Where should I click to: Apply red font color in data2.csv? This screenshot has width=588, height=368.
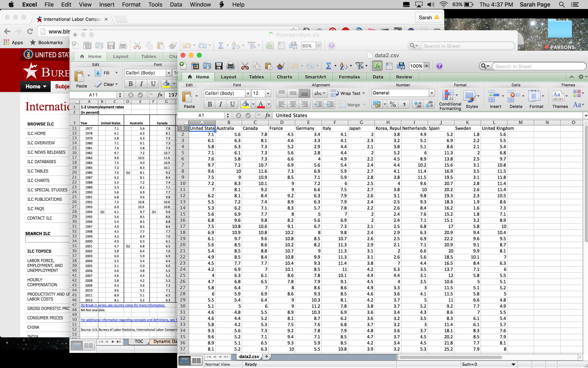pyautogui.click(x=261, y=105)
